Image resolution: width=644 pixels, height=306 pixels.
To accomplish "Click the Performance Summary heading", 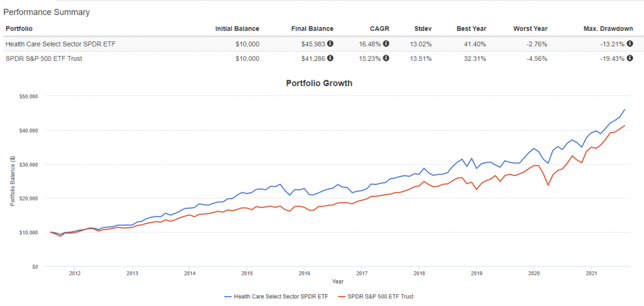I will [x=47, y=13].
